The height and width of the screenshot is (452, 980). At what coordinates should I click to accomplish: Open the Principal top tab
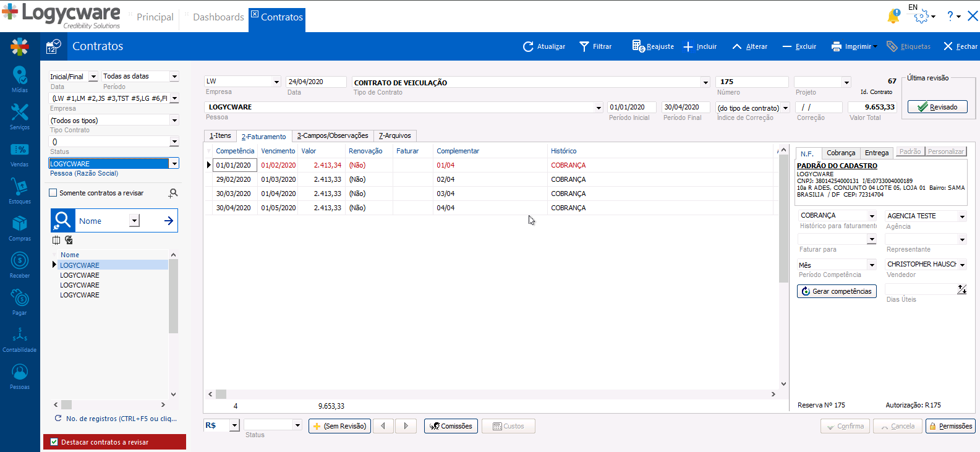pos(155,17)
